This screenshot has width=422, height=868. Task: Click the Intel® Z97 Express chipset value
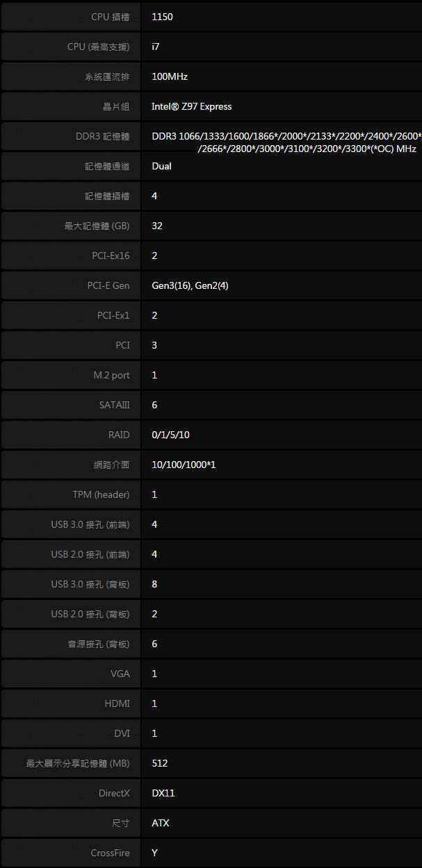(x=192, y=106)
